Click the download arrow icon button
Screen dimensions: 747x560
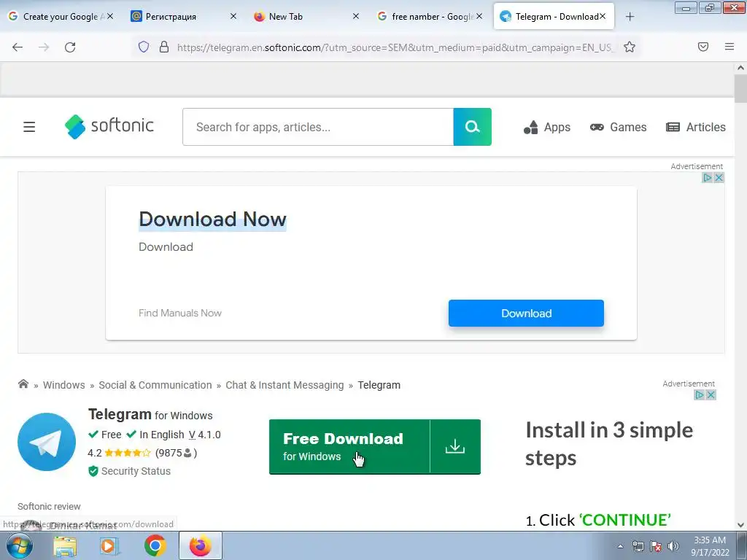(455, 447)
